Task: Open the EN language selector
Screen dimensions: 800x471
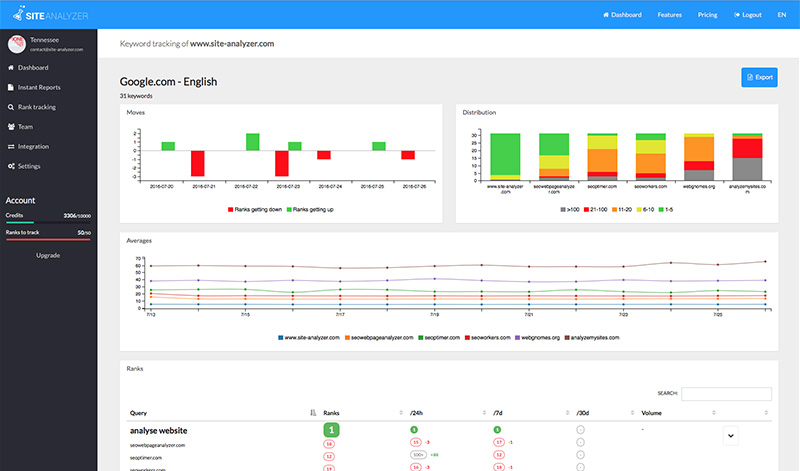Action: (x=782, y=15)
